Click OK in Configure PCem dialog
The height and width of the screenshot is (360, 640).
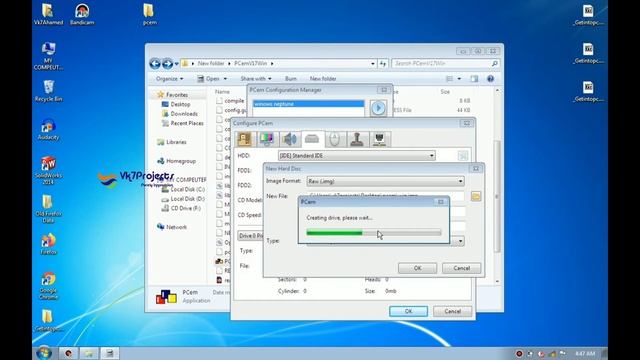[408, 311]
